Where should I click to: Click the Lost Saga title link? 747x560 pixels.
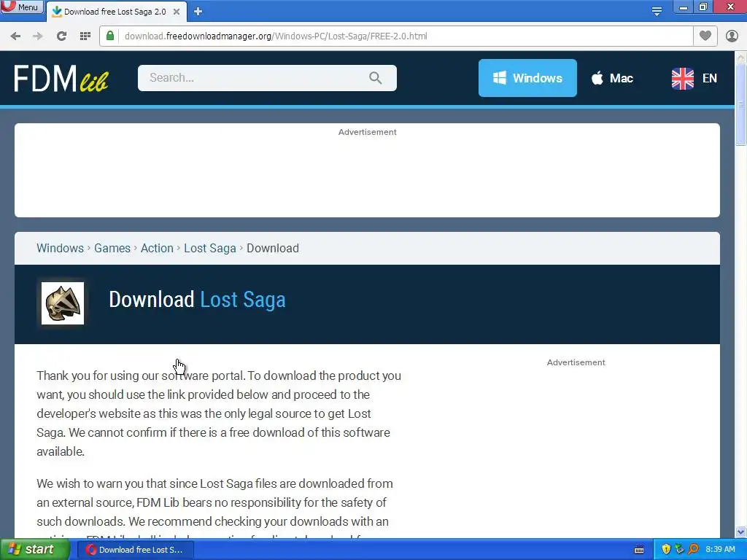pyautogui.click(x=242, y=300)
